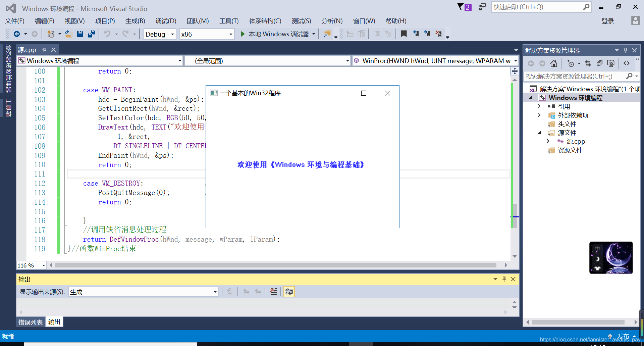Expand the 源文件 folder in Solution Explorer
This screenshot has width=644, height=346.
tap(539, 133)
